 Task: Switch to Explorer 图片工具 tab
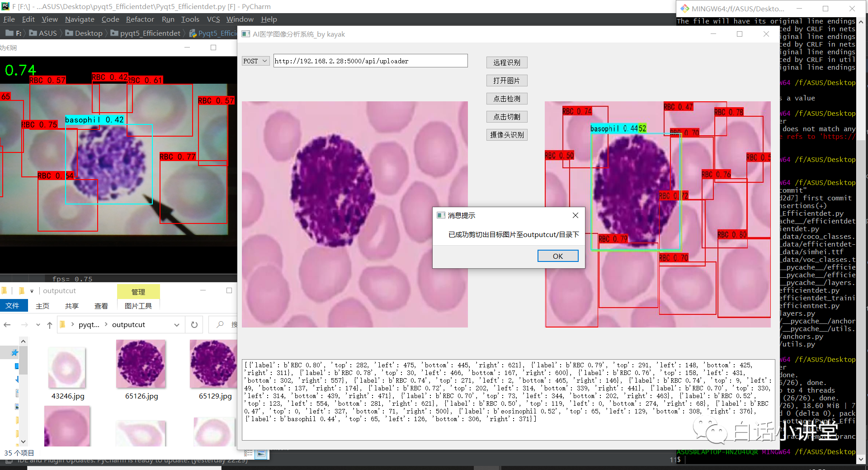pos(138,306)
